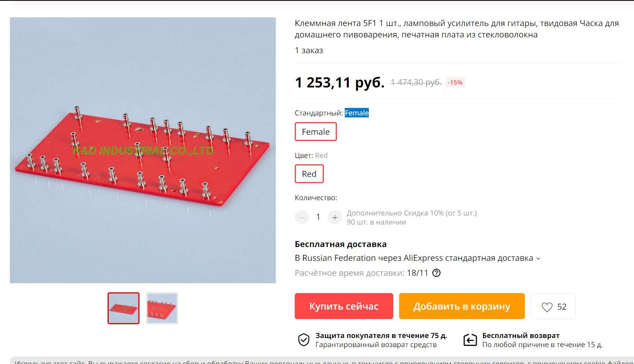
Task: Click the buyer protection shield icon
Action: 303,340
